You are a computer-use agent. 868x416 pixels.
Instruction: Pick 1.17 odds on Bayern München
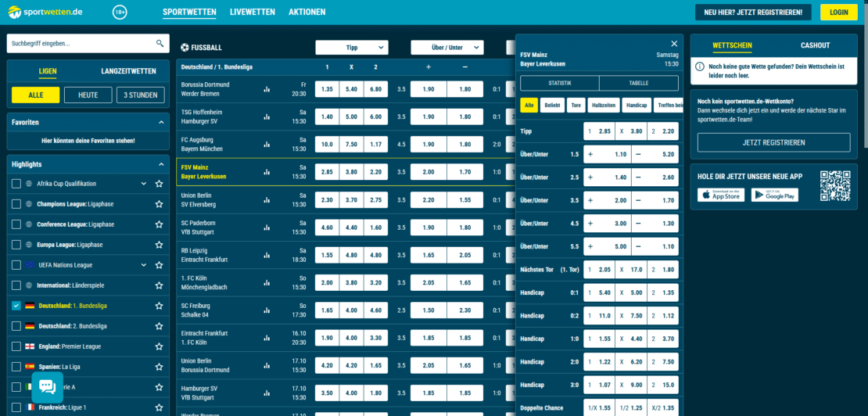[375, 145]
